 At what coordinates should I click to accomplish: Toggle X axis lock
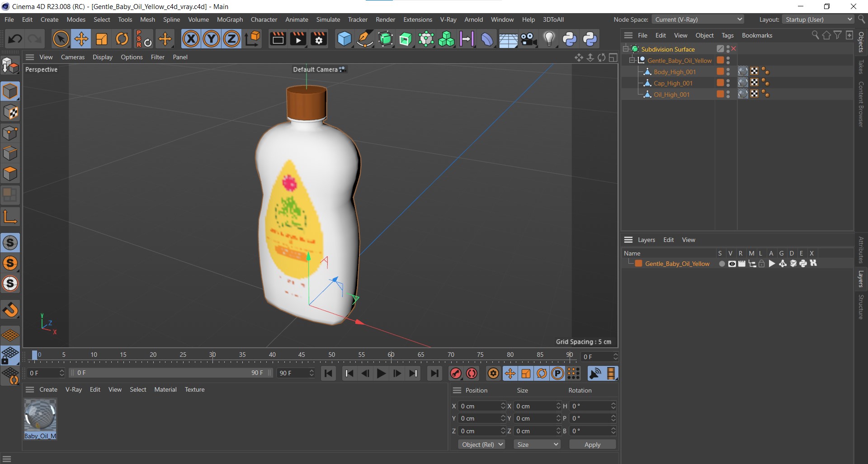point(191,39)
